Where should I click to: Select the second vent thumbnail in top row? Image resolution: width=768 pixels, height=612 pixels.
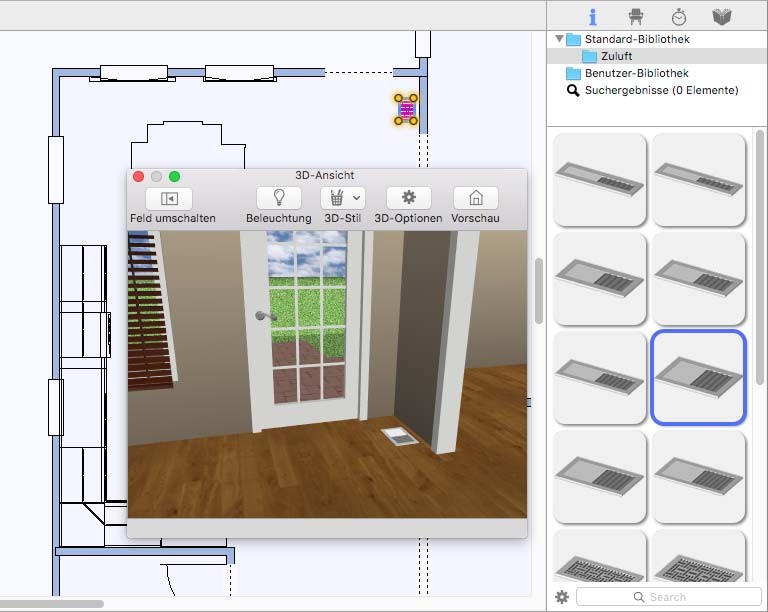(698, 180)
